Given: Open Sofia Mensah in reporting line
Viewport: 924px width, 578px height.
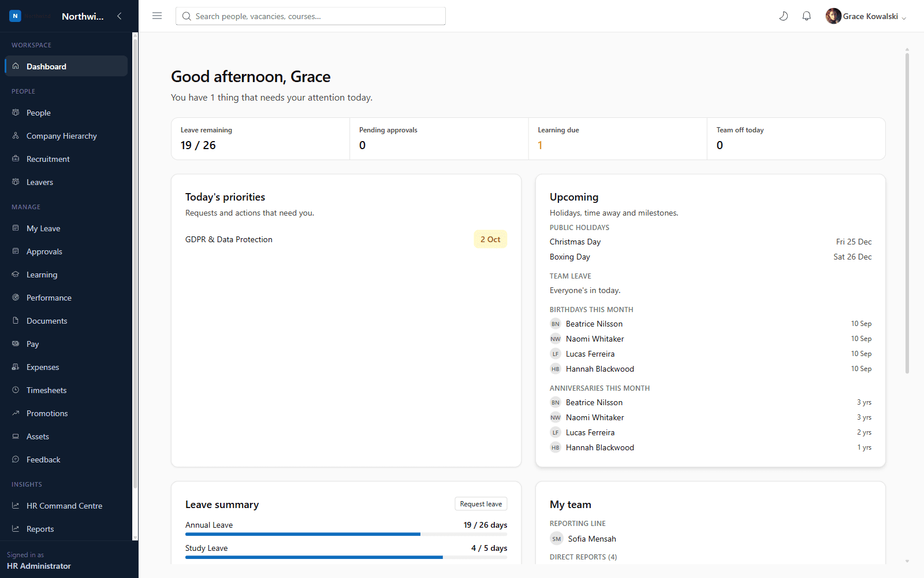Looking at the screenshot, I should coord(591,539).
